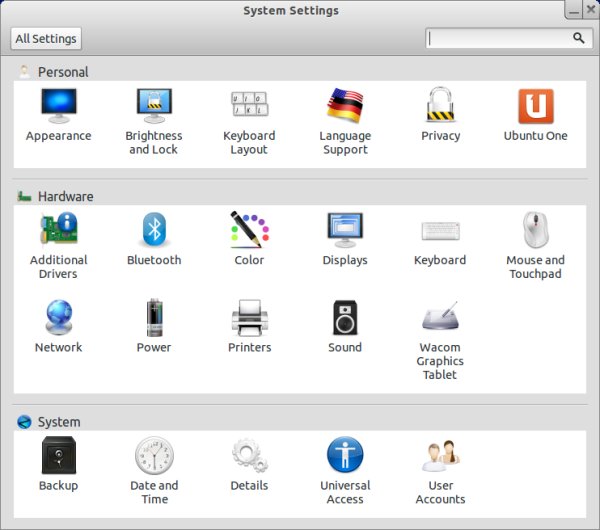This screenshot has width=600, height=530.
Task: Focus the settings search field
Action: 509,38
